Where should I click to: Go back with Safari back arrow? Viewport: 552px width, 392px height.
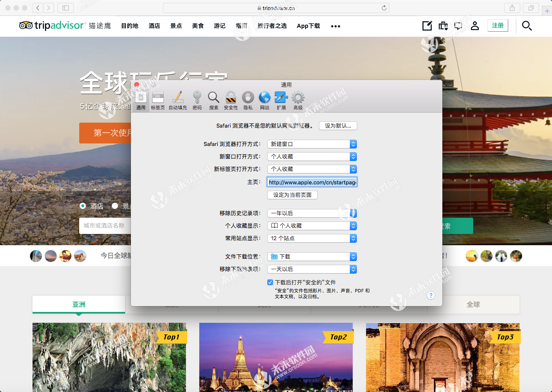click(x=38, y=8)
